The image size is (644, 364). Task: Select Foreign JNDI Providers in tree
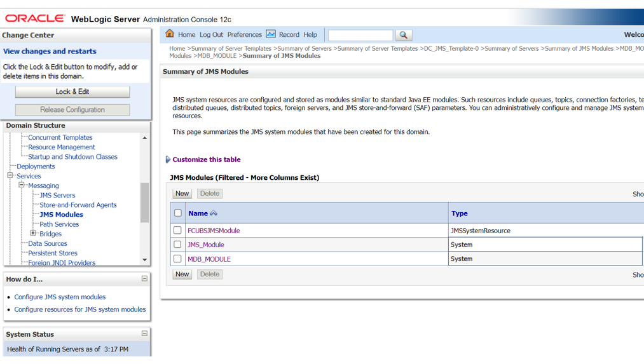(x=62, y=262)
